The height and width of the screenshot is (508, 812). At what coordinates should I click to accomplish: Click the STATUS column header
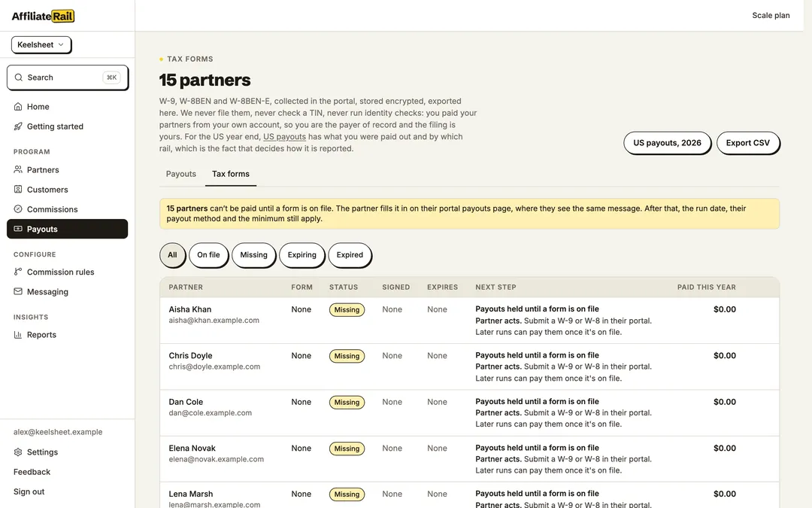point(344,287)
